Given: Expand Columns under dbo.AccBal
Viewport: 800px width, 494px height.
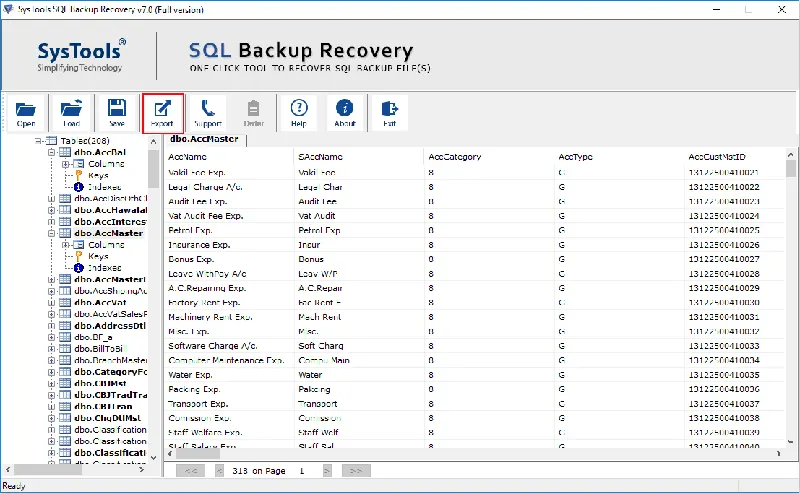Looking at the screenshot, I should pos(65,164).
